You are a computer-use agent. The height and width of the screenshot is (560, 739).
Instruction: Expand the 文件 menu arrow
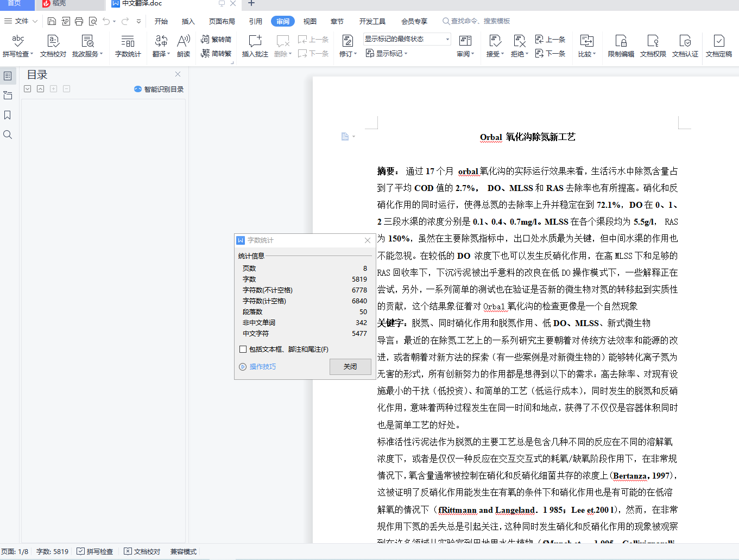(x=35, y=21)
